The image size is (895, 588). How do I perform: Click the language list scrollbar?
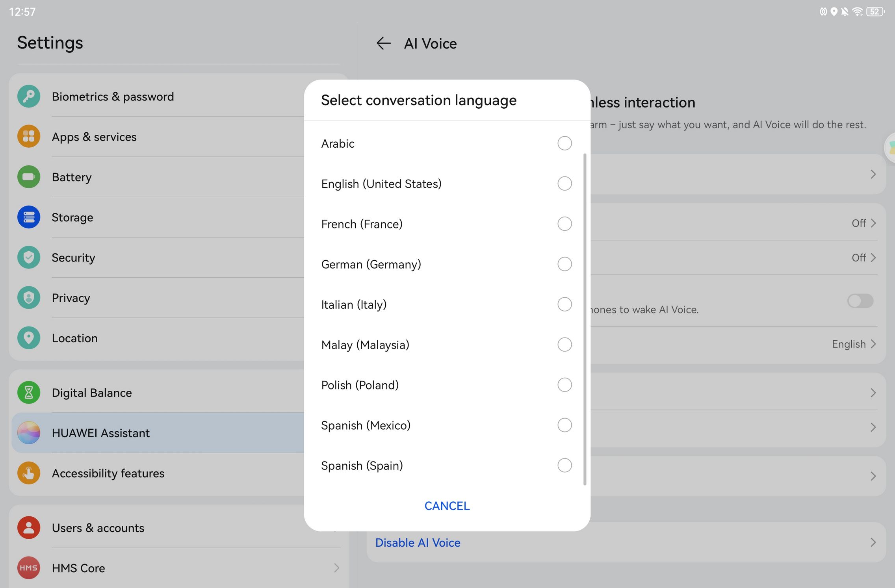coord(585,319)
